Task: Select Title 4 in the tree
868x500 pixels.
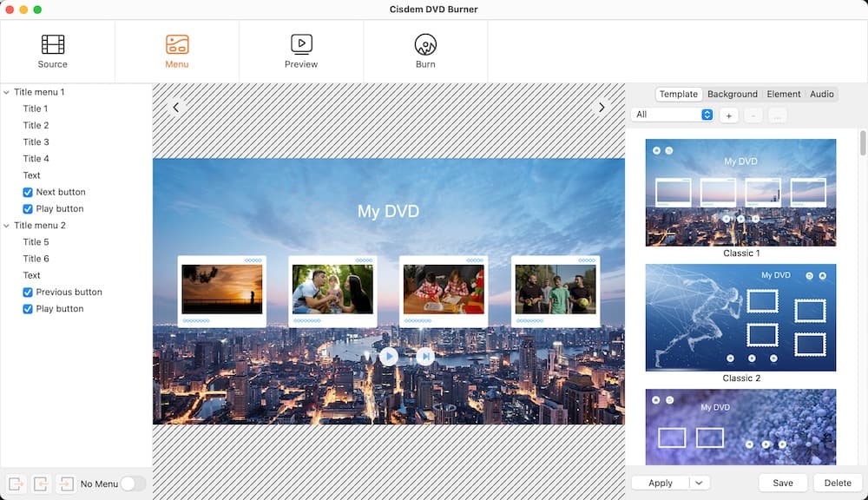Action: click(36, 159)
